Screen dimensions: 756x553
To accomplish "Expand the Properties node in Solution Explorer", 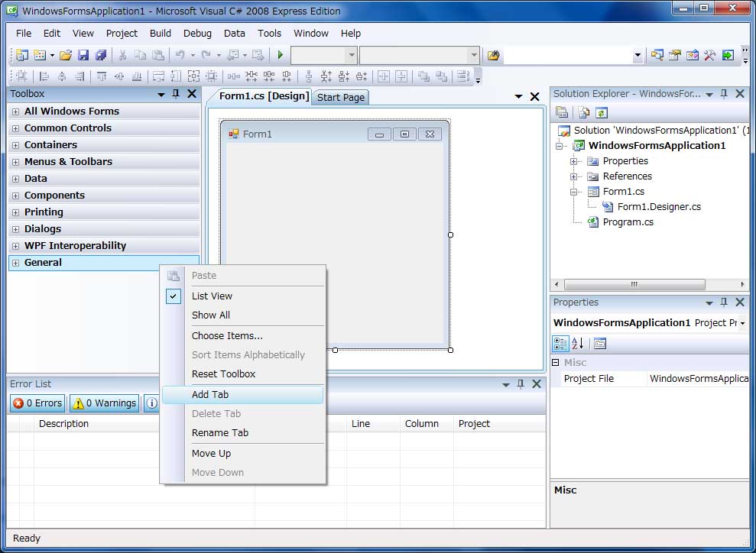I will point(574,161).
